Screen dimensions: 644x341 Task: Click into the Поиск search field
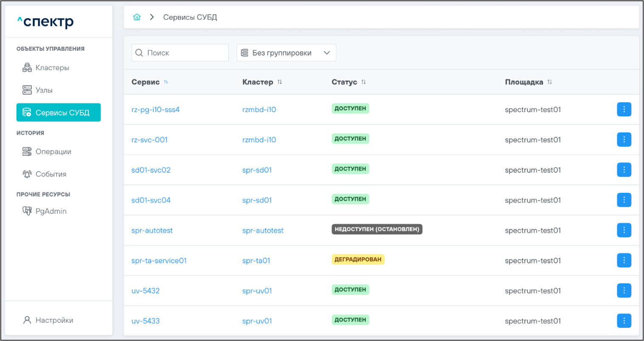tap(185, 53)
